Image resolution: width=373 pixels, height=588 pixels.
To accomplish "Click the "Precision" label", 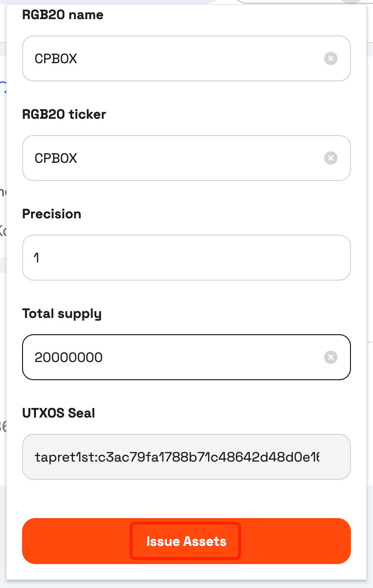I will (52, 214).
